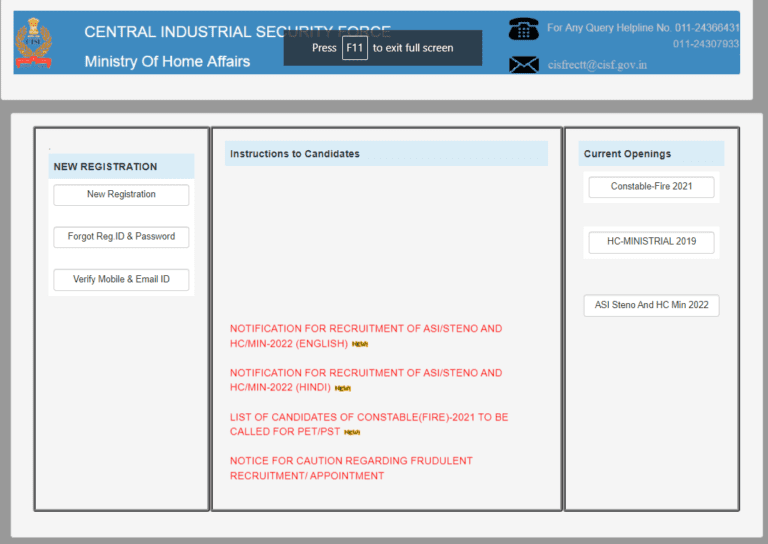Open HC-MINISTRIAL 2019 opening
Screen dimensions: 768x544
coord(651,241)
